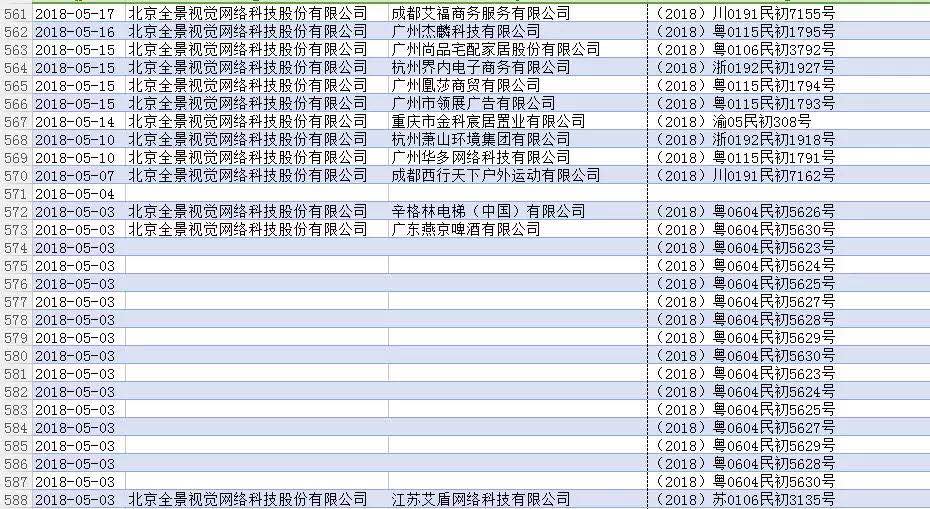Click the 2018-05-03 date in row 582
The width and height of the screenshot is (930, 509).
[x=75, y=392]
